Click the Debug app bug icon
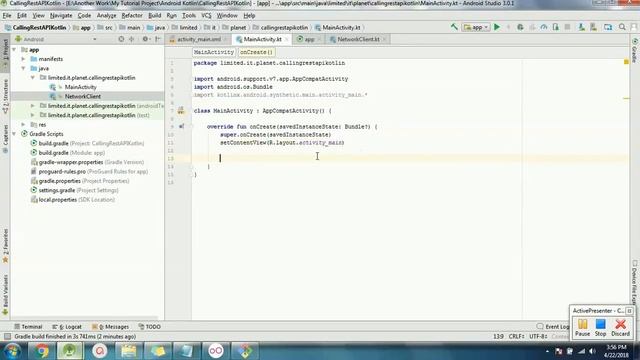The width and height of the screenshot is (640, 360). (x=520, y=27)
